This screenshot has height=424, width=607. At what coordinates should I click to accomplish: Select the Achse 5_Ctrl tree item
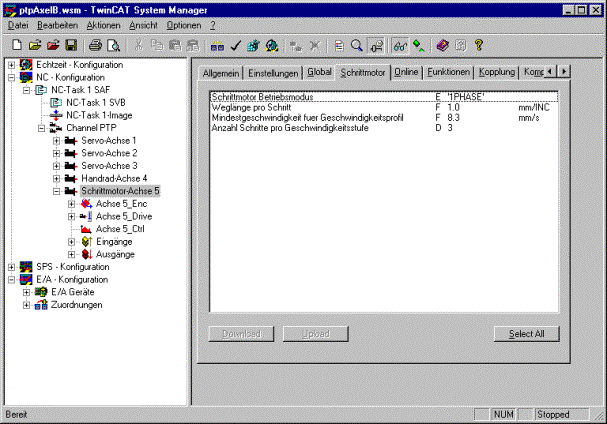pyautogui.click(x=120, y=229)
